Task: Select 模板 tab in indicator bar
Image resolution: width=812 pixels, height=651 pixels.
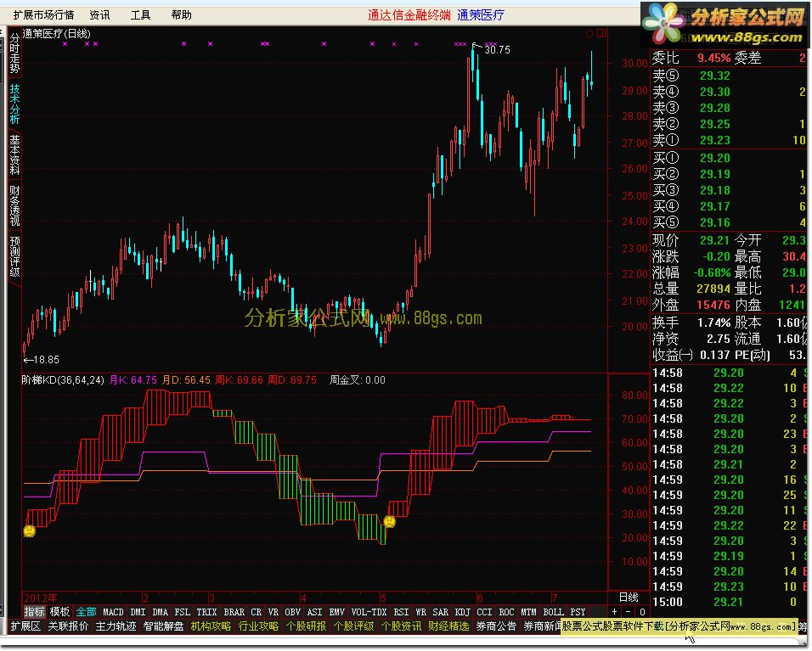Action: [59, 612]
